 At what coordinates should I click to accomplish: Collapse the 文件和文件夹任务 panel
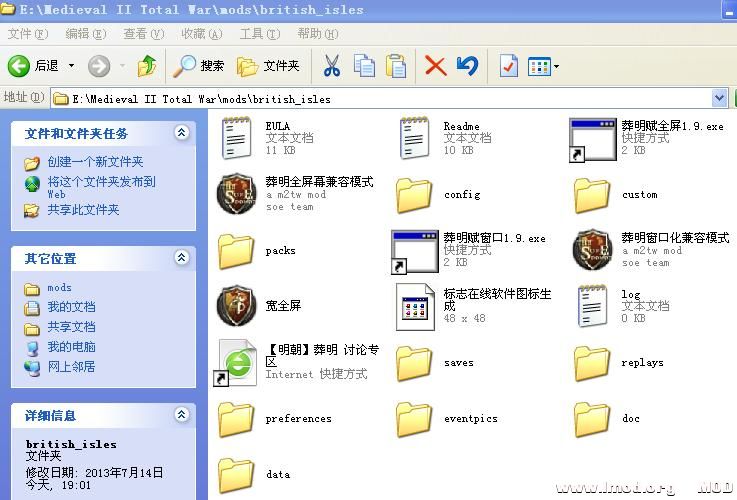(181, 133)
